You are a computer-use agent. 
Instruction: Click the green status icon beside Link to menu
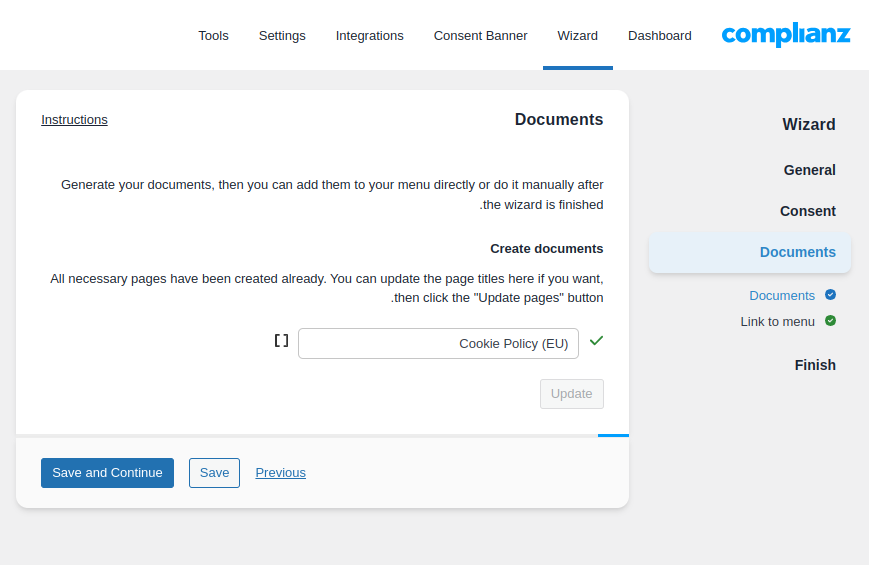830,321
